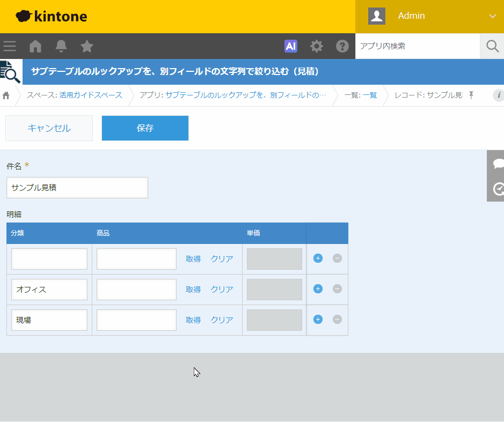
Task: Go to the portal home icon
Action: point(35,46)
